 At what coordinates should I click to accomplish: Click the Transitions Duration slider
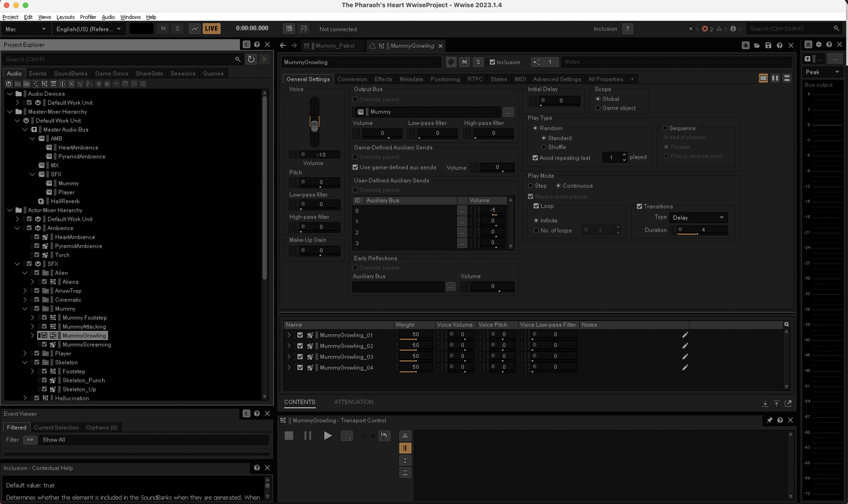[x=701, y=230]
